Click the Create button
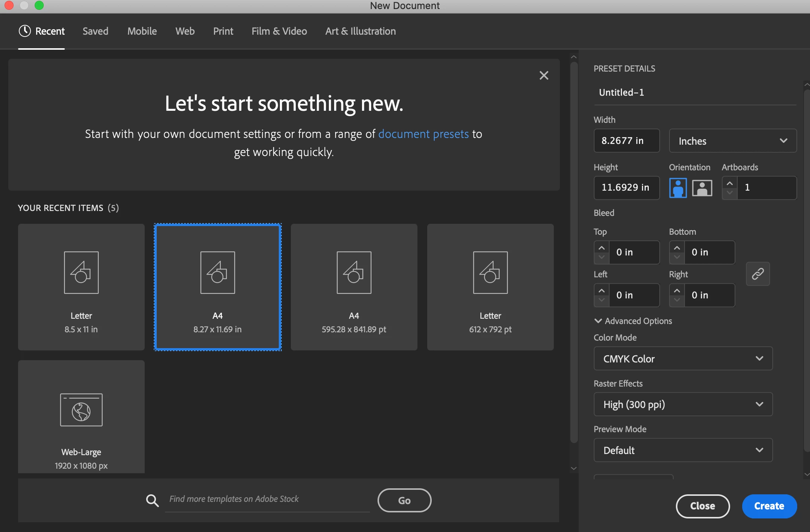Screen dimensions: 810x532 pyautogui.click(x=769, y=506)
